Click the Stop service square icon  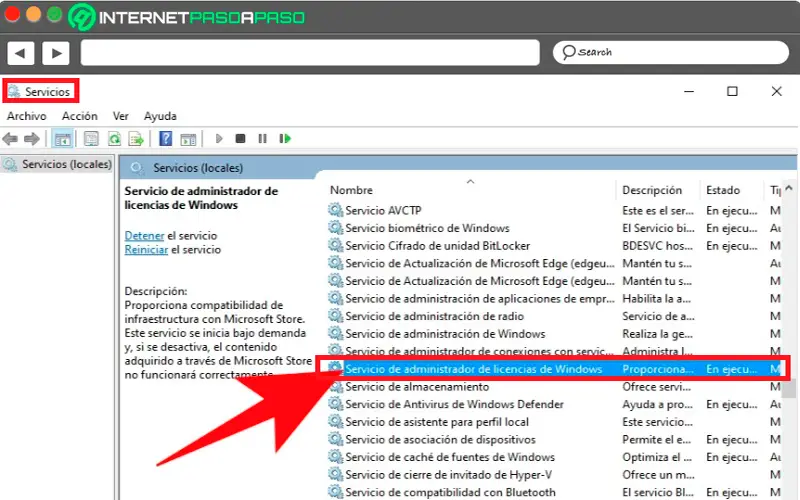[x=240, y=138]
